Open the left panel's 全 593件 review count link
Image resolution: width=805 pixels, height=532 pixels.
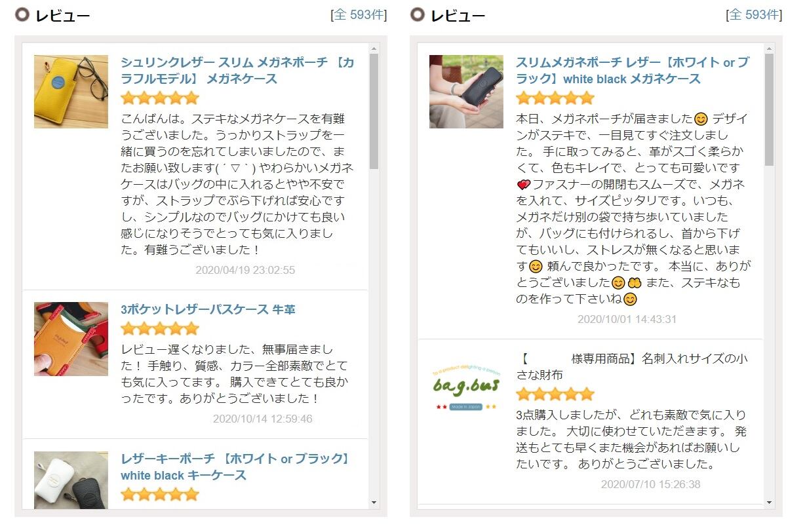[360, 15]
